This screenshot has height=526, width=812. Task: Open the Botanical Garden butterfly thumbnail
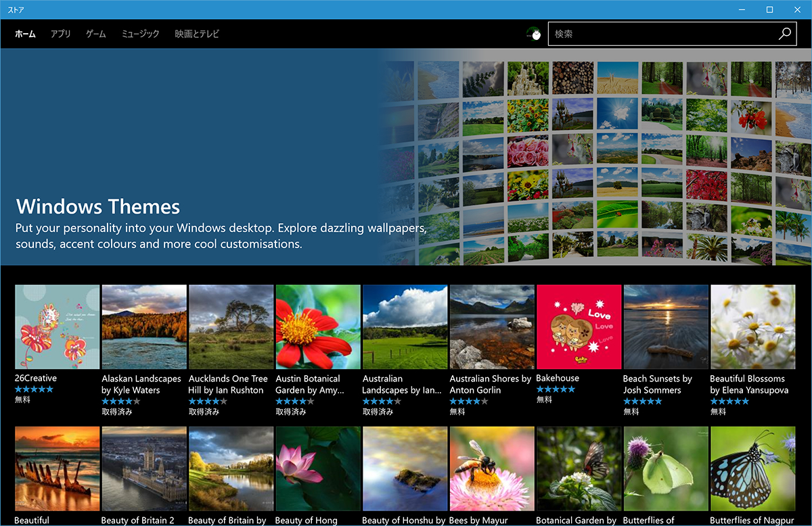click(x=579, y=469)
